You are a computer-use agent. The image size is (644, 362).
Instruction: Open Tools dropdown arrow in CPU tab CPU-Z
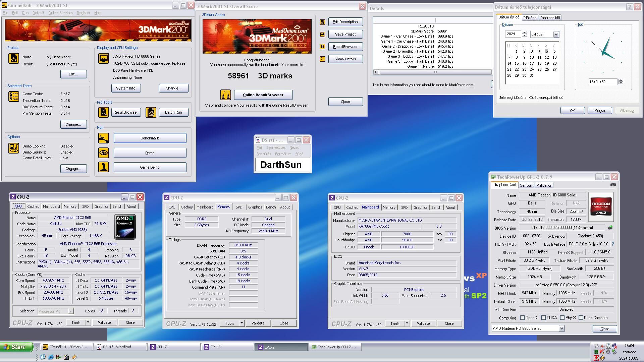(x=88, y=322)
